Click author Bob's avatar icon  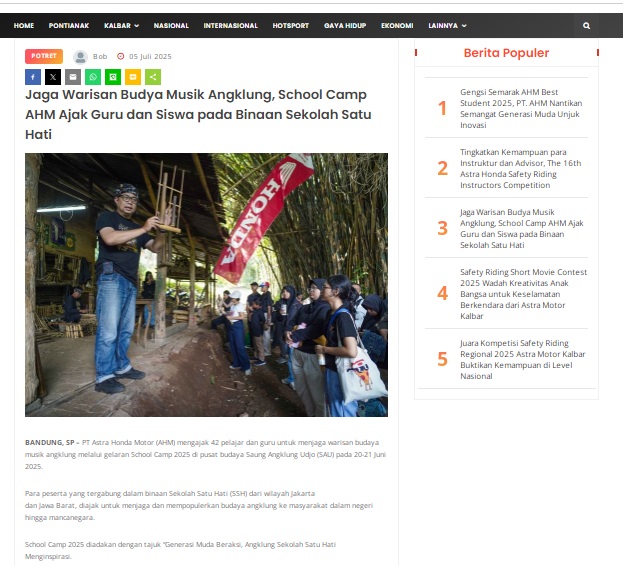tap(80, 57)
